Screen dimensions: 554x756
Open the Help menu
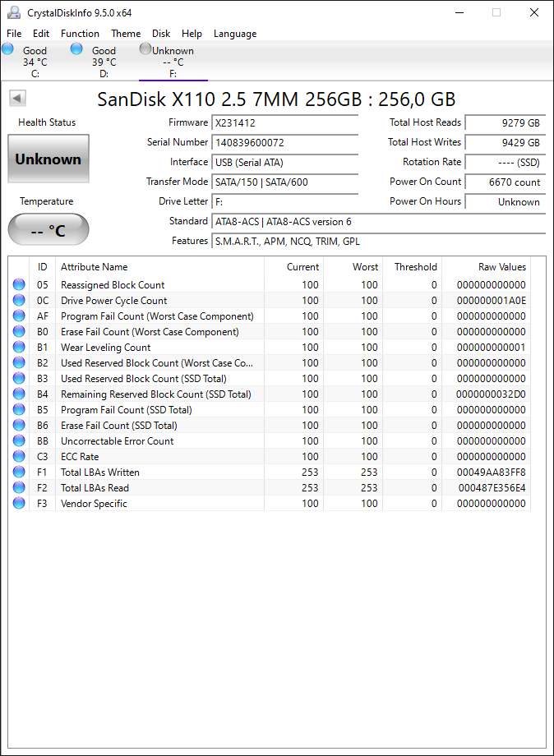tap(192, 34)
